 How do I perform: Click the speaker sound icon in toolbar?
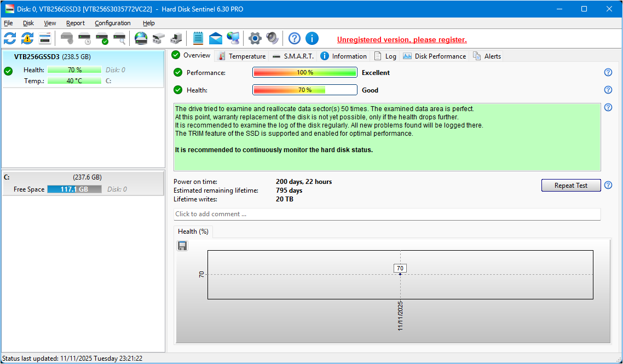[272, 38]
